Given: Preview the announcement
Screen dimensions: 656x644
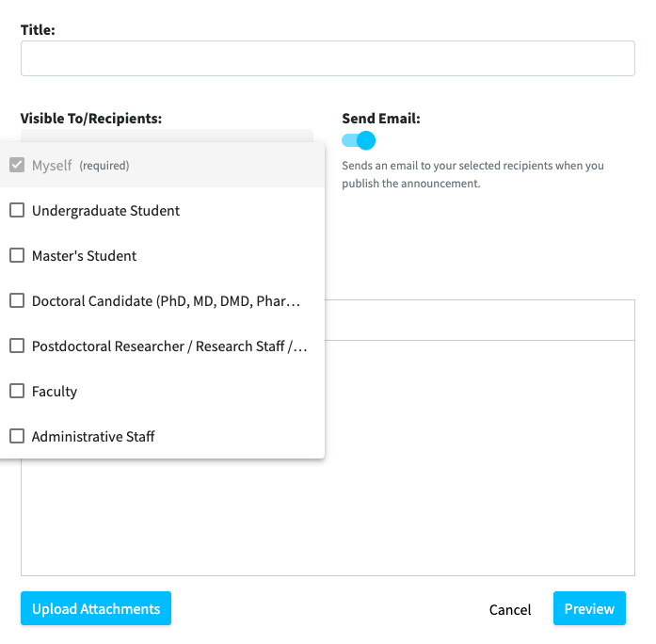Looking at the screenshot, I should 589,608.
